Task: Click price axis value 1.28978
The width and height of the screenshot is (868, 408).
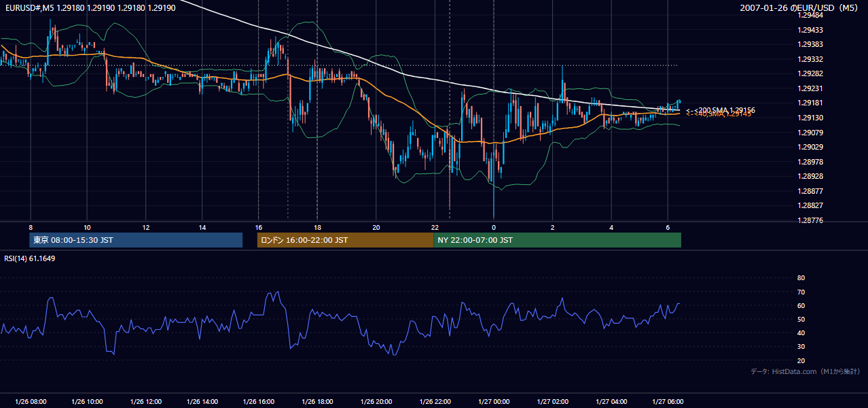Action: 810,162
